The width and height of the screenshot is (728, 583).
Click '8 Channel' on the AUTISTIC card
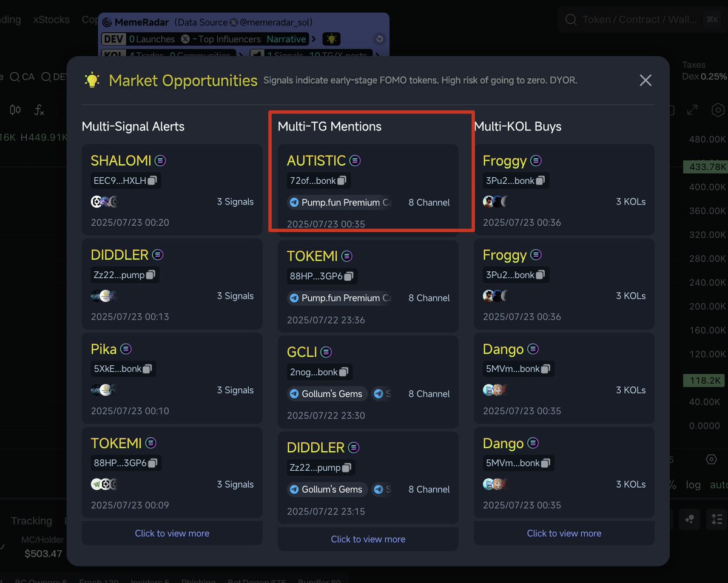coord(430,203)
